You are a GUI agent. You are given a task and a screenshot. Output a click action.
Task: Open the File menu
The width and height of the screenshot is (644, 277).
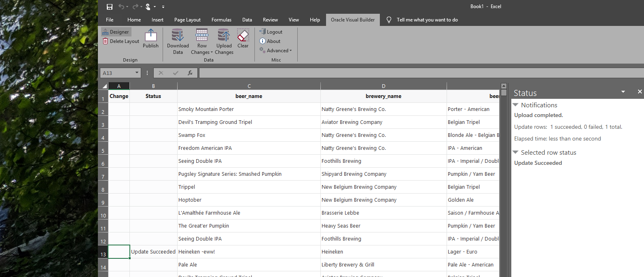tap(110, 20)
